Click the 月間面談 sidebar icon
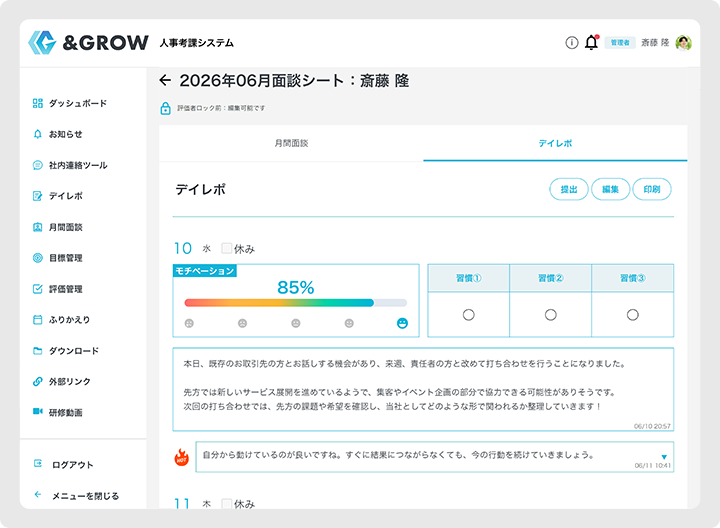Image resolution: width=720 pixels, height=528 pixels. [38, 227]
